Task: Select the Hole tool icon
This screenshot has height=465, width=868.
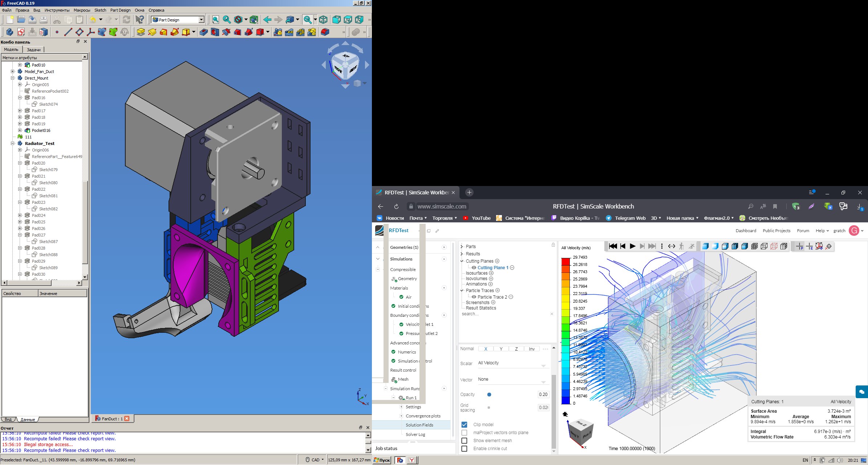Action: (215, 32)
